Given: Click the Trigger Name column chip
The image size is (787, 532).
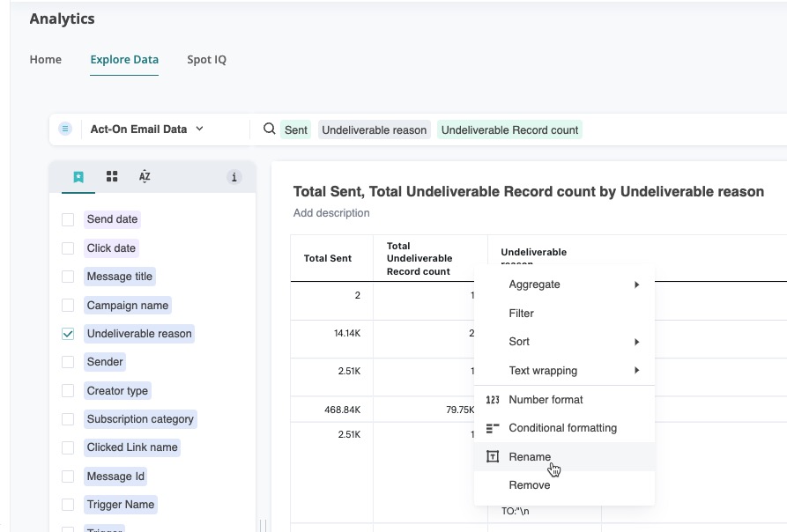Looking at the screenshot, I should 121,505.
